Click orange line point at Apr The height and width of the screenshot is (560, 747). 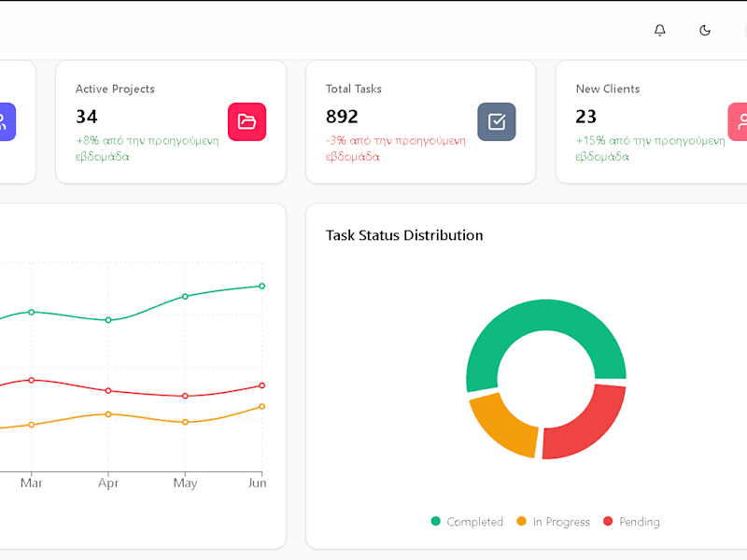point(108,414)
